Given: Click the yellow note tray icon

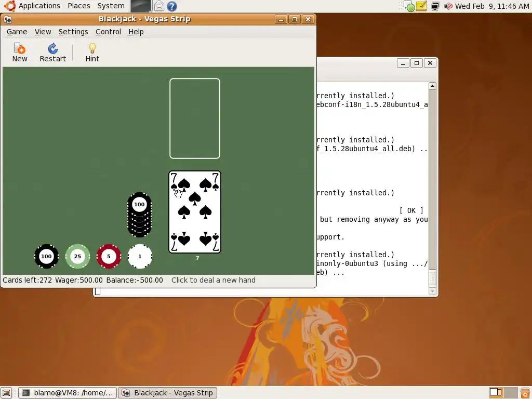Looking at the screenshot, I should 421,6.
